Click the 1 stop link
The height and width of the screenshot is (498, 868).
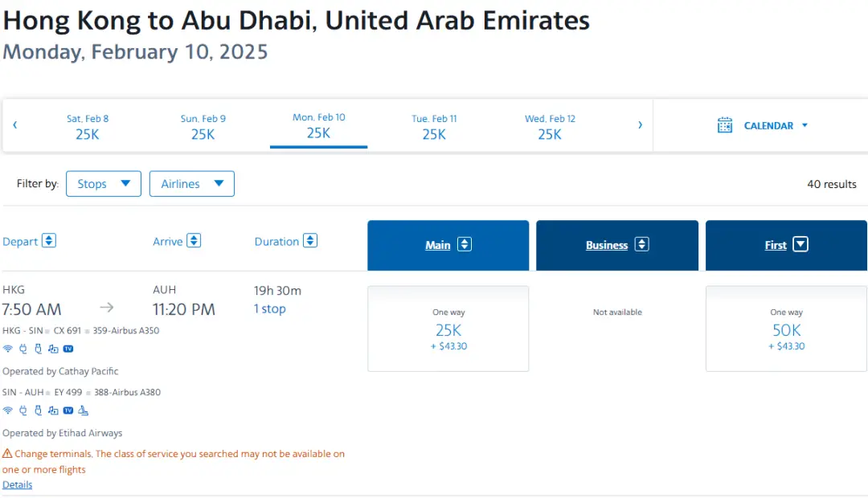(x=270, y=309)
